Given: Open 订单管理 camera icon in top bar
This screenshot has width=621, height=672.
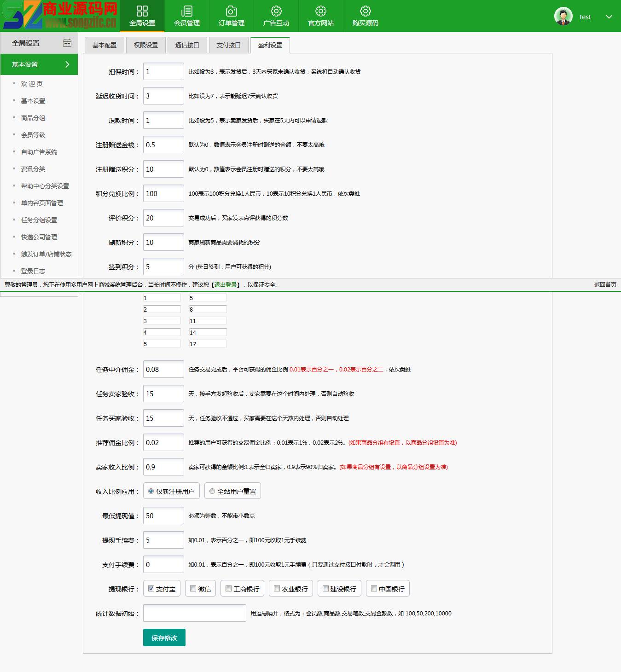Looking at the screenshot, I should 232,12.
